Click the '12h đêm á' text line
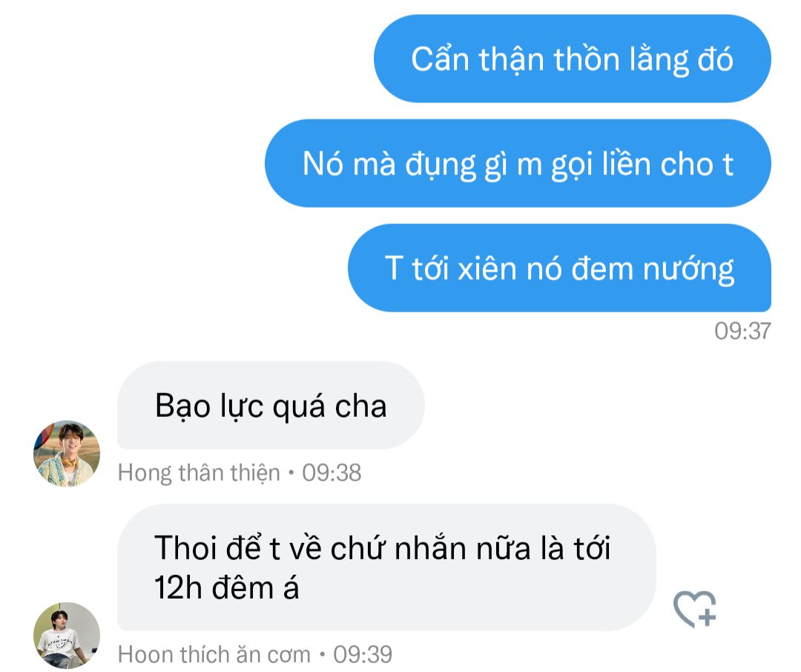Viewport: 801px width, 672px height. coord(226,587)
